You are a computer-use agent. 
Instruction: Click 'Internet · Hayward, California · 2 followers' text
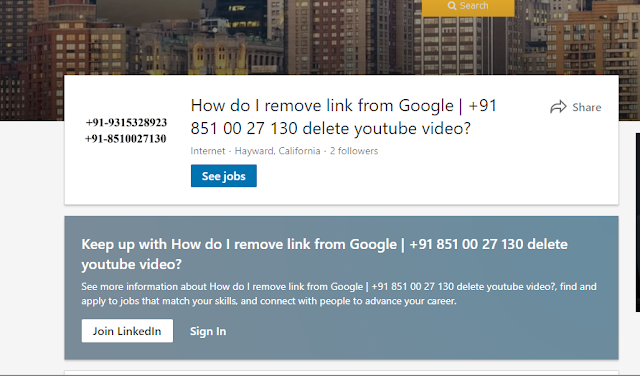(284, 151)
